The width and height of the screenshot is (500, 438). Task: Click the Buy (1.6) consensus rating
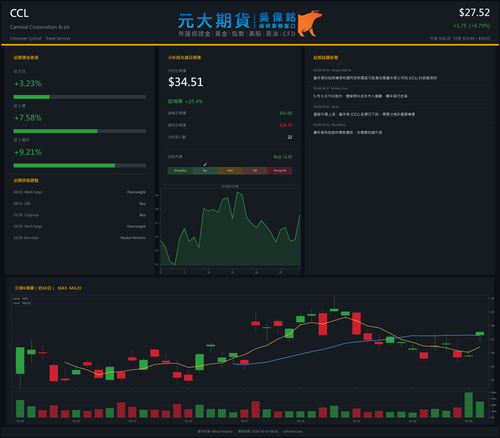coord(283,157)
